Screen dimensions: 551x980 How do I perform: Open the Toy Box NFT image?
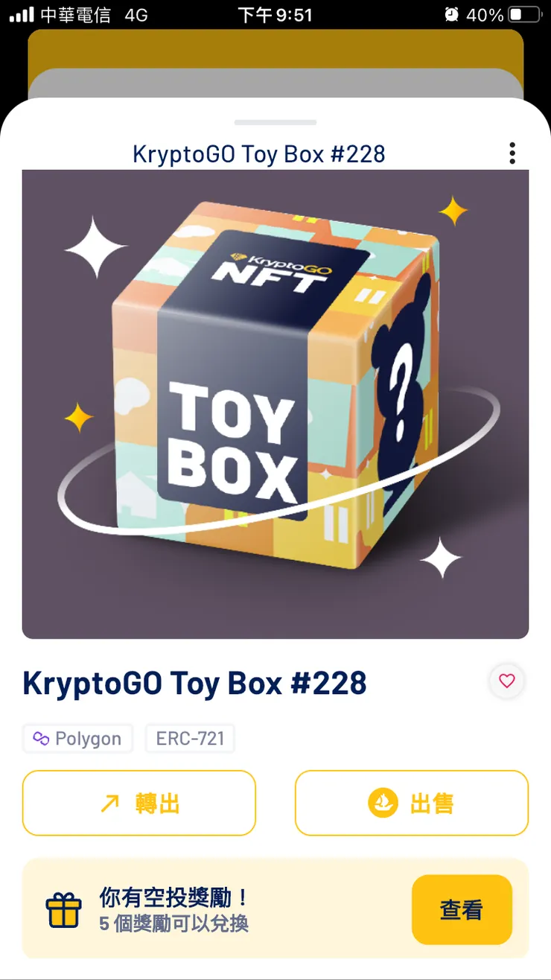point(275,404)
